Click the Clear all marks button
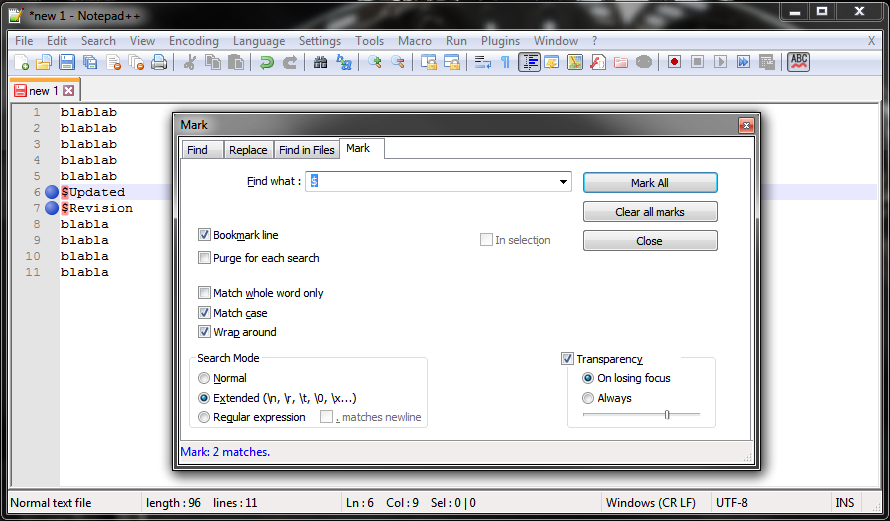Viewport: 890px width, 521px height. tap(650, 212)
